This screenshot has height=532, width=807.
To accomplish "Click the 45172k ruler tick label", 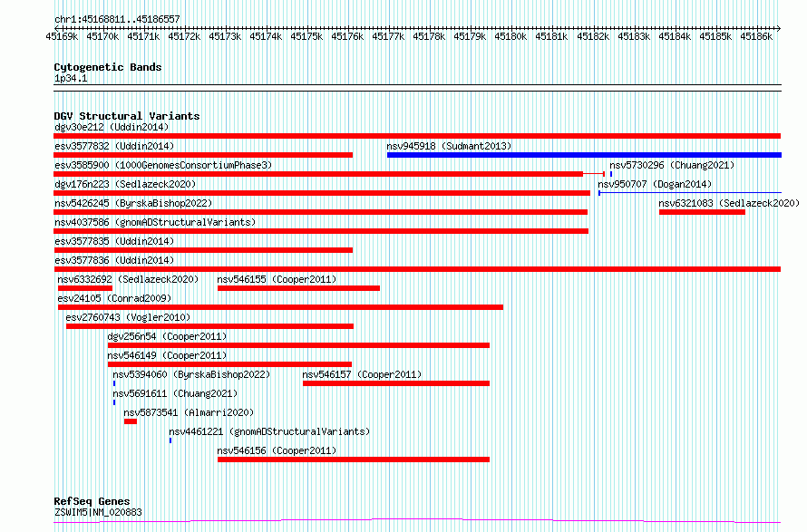I will (x=184, y=36).
